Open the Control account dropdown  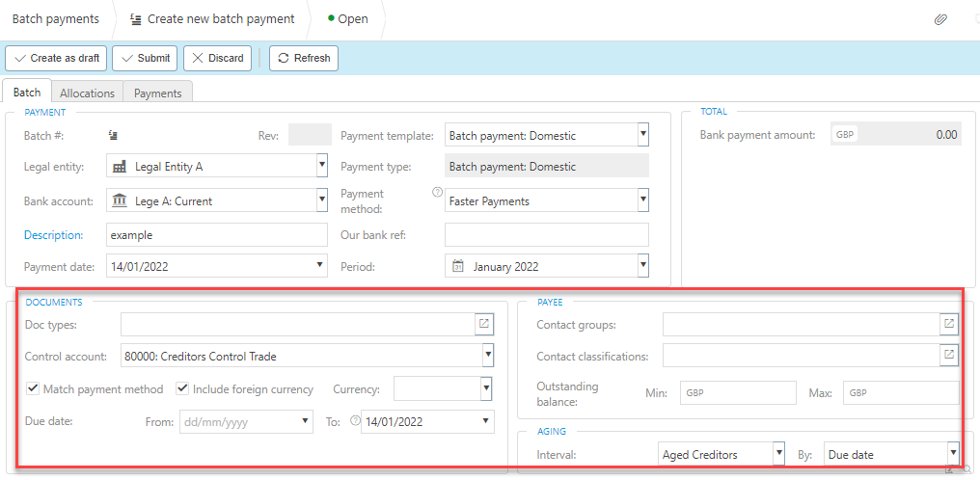(x=488, y=356)
